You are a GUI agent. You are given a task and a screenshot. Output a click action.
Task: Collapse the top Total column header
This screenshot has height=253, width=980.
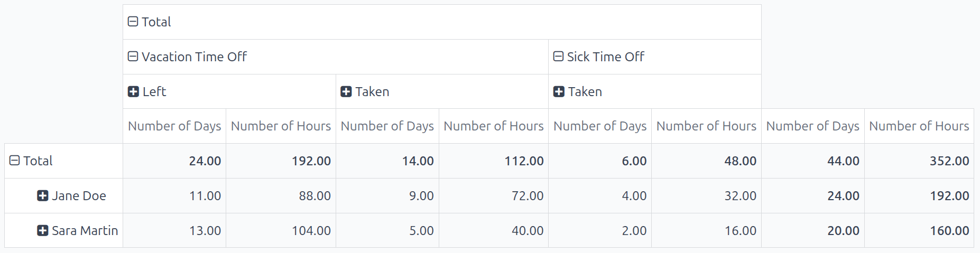(x=150, y=22)
